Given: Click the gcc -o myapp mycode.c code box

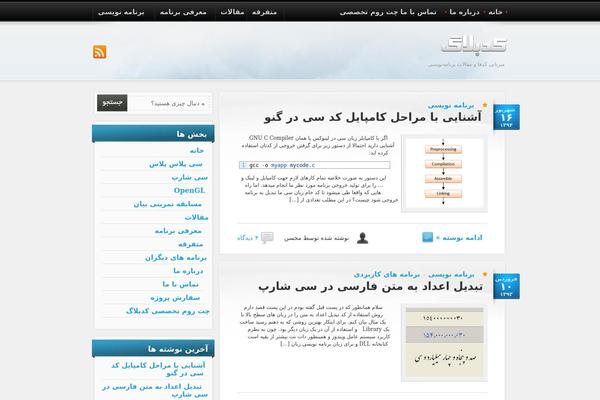Looking at the screenshot, I should click(315, 165).
